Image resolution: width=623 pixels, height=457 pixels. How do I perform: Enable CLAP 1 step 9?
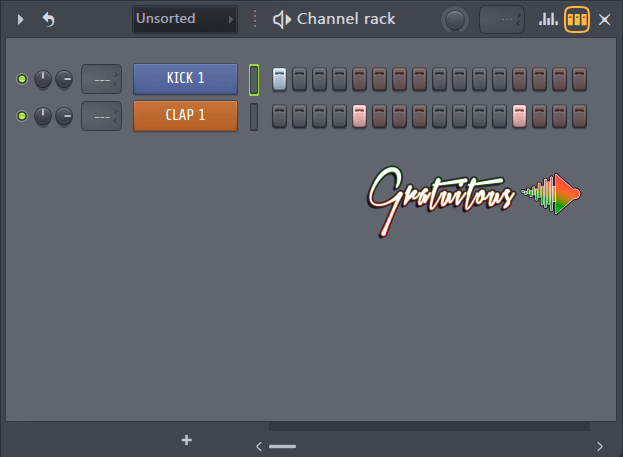(x=439, y=116)
